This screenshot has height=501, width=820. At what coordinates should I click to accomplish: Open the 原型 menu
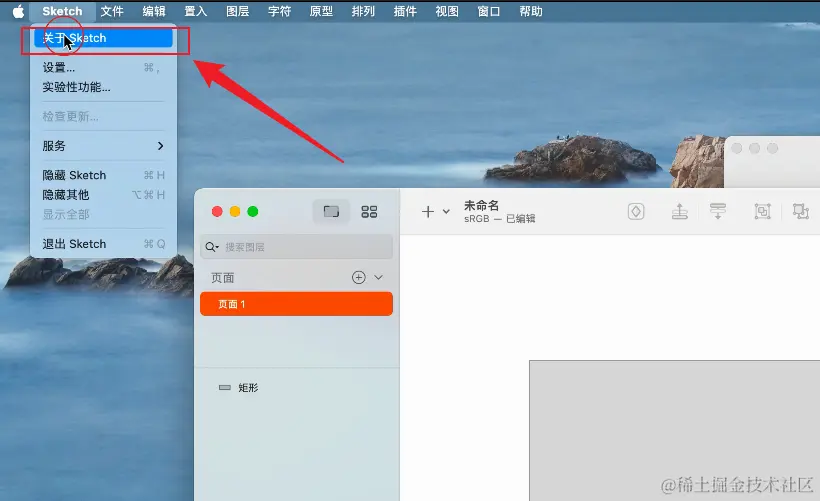[321, 11]
